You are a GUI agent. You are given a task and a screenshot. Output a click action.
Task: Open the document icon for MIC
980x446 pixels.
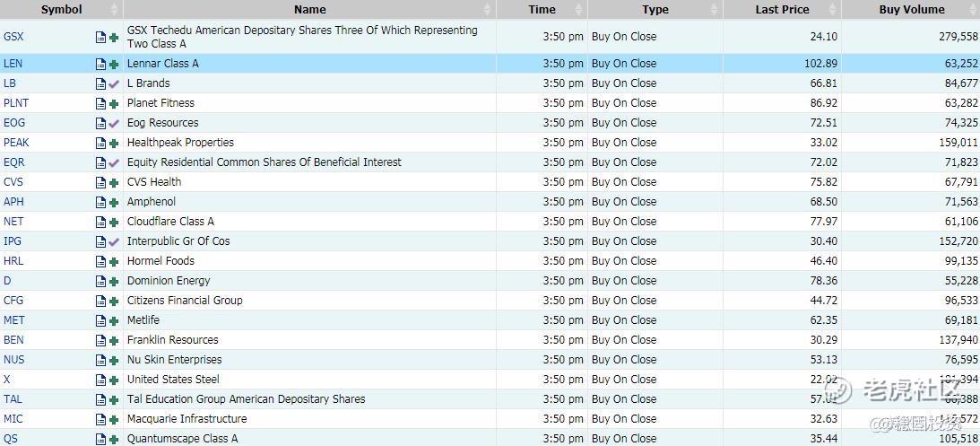coord(100,420)
